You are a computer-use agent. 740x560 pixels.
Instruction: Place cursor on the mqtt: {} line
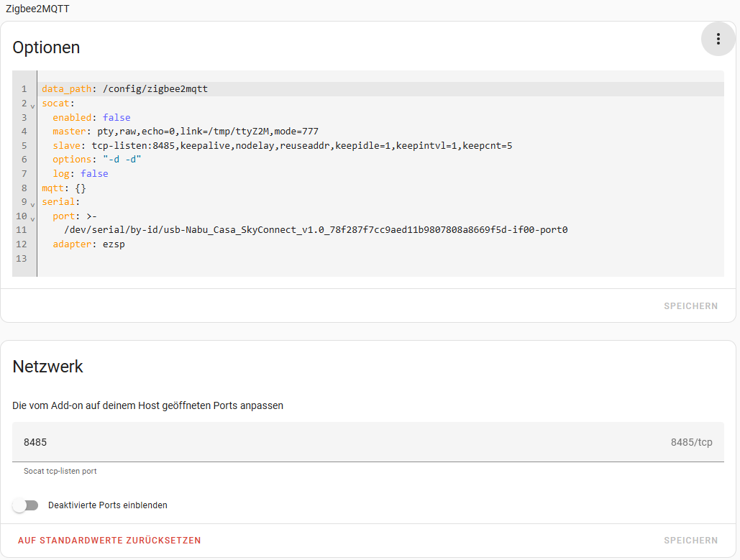coord(64,188)
